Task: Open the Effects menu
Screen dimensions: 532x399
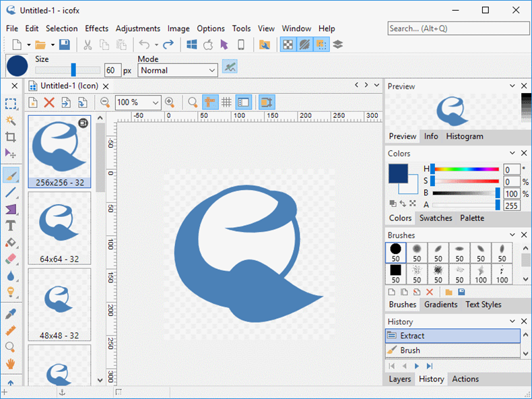Action: click(97, 28)
